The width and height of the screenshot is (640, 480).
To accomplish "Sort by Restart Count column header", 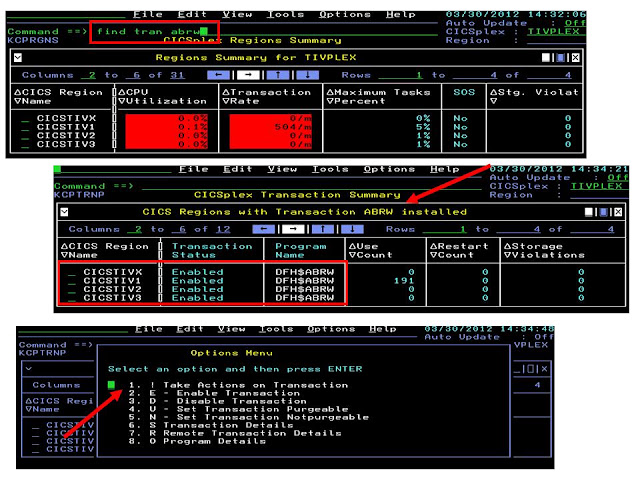I will (460, 251).
